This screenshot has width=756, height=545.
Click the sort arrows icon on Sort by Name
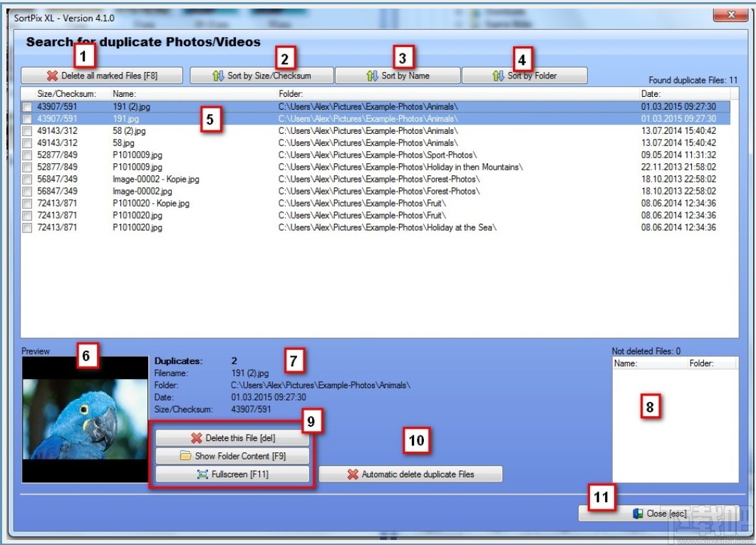372,76
